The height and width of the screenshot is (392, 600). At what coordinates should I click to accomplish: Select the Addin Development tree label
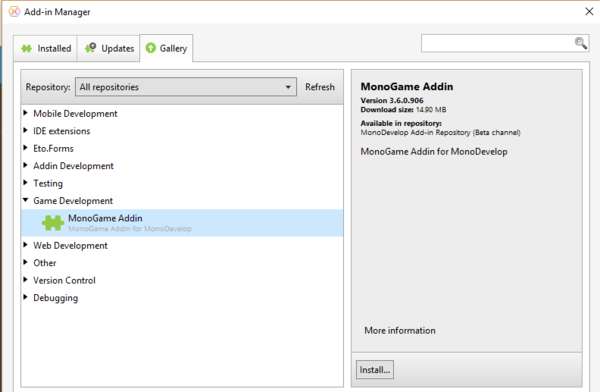[x=73, y=166]
